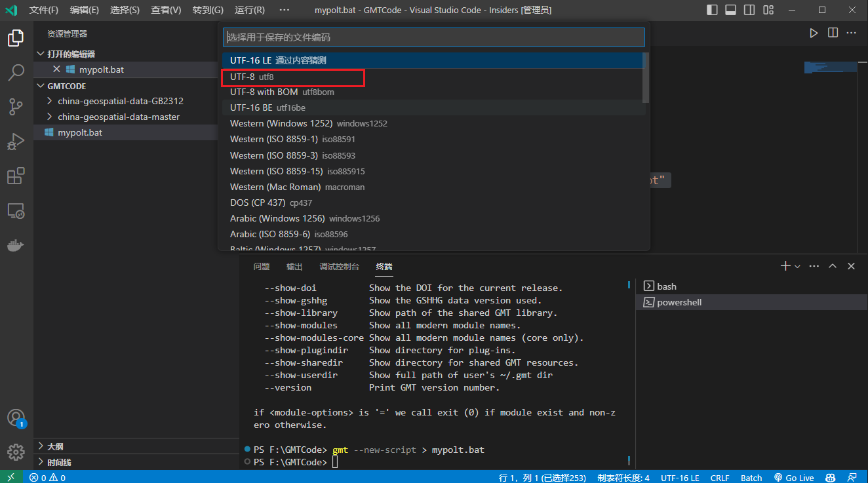
Task: Open the Accounts menu icon
Action: tap(16, 417)
